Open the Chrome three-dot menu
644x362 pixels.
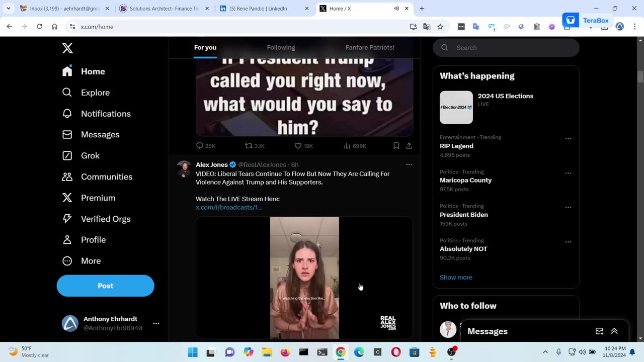[634, 27]
